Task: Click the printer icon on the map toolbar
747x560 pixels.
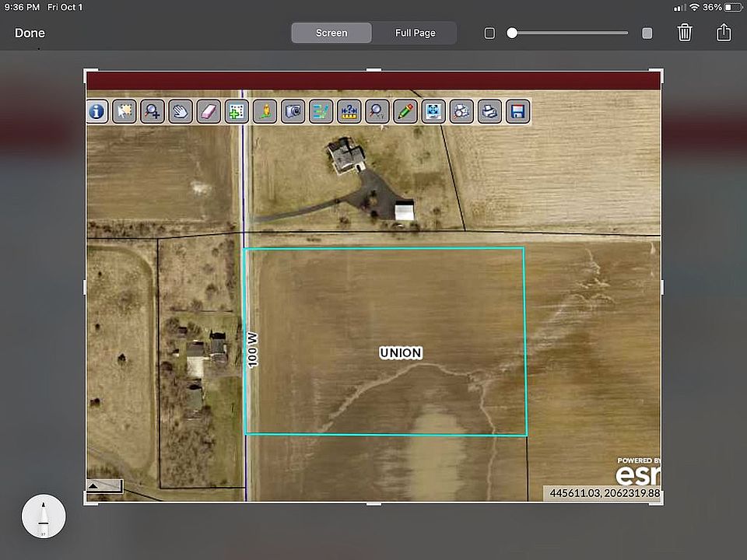Action: pyautogui.click(x=489, y=111)
